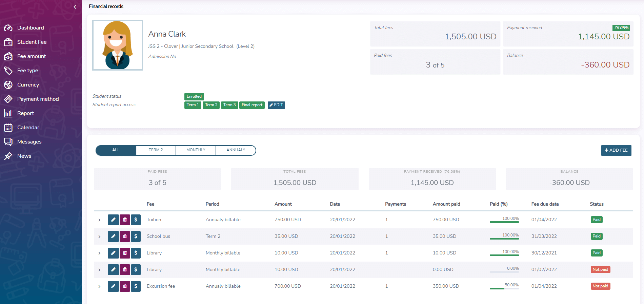
Task: Collapse the sidebar with the arrow icon
Action: point(75,7)
